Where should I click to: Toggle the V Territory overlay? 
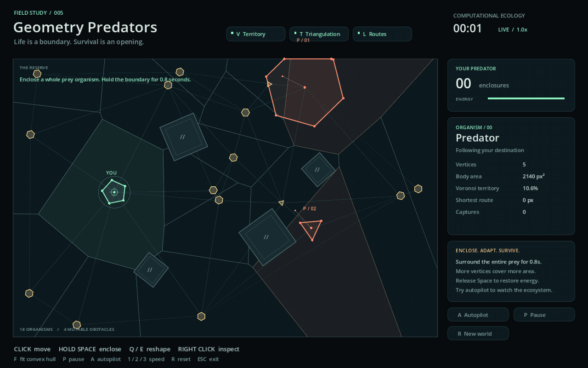[x=255, y=34]
